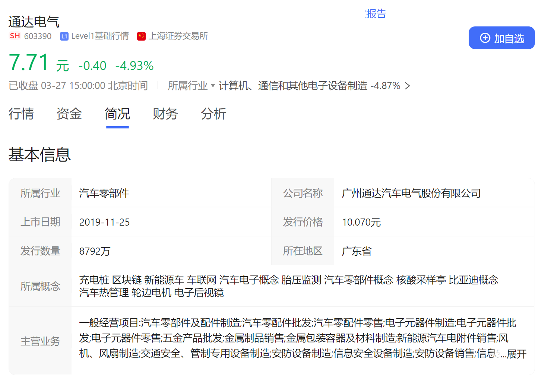The image size is (551, 392).
Task: Click the 已收盘 03-27 timestamp text
Action: coord(78,86)
